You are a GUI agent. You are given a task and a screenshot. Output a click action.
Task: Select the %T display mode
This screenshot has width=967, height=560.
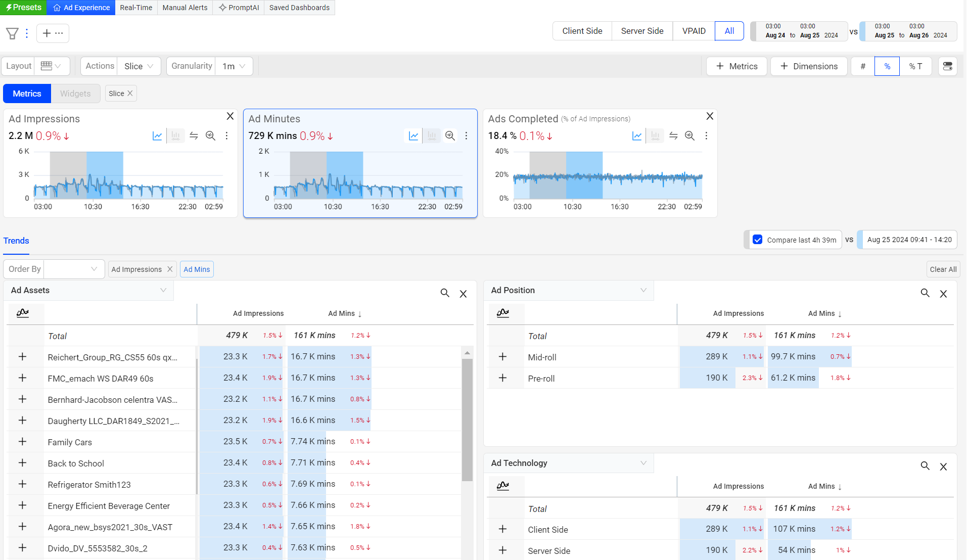coord(915,66)
